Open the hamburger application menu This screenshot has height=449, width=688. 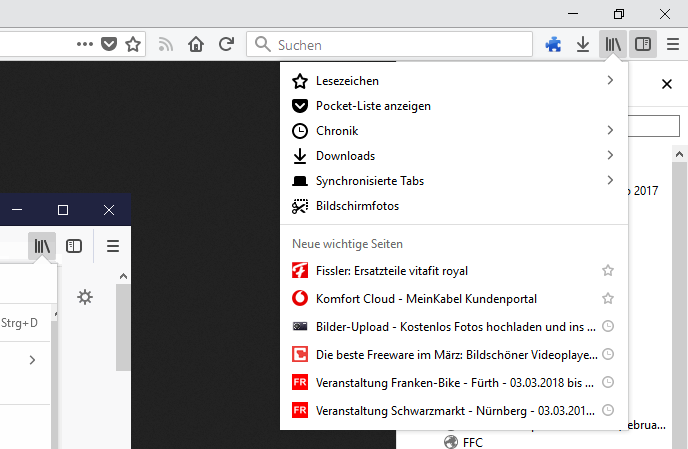[673, 44]
